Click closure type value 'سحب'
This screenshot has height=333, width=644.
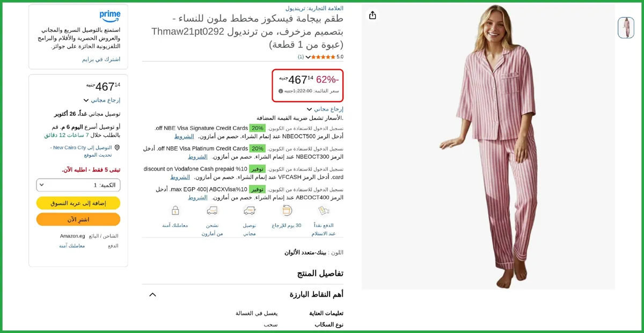[x=270, y=324]
